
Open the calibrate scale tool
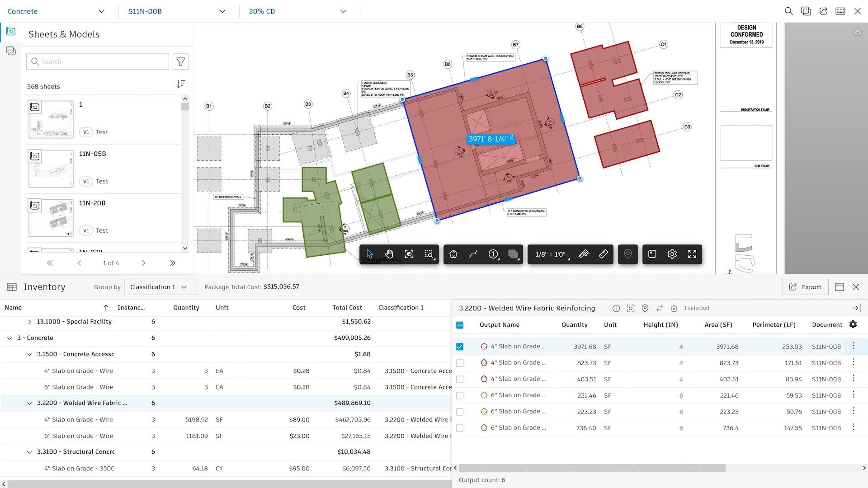click(x=584, y=254)
